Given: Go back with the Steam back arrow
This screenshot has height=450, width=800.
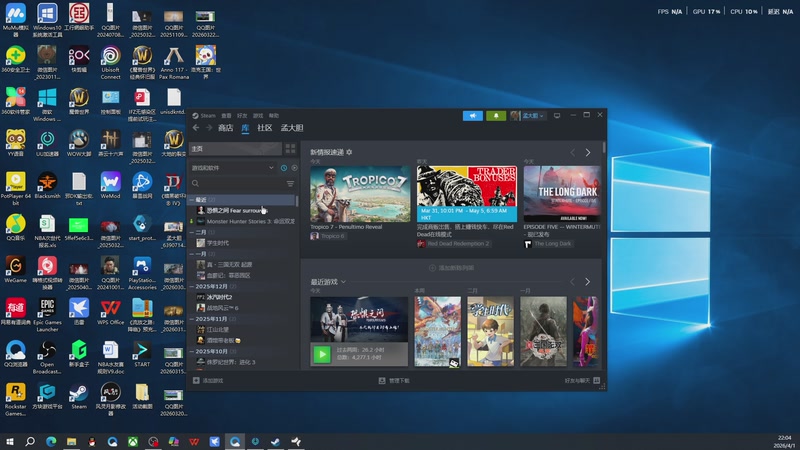Looking at the screenshot, I should (196, 128).
